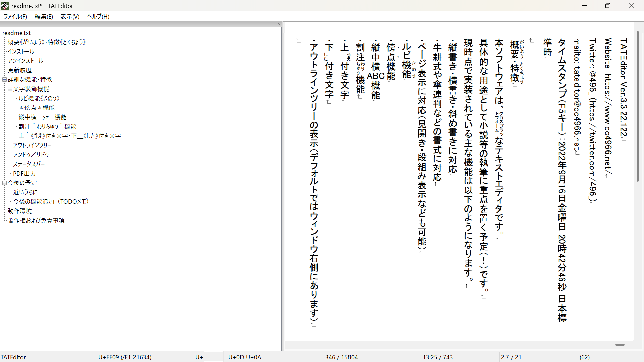The height and width of the screenshot is (362, 644).
Task: Click the TATEditor app icon in title bar
Action: pyautogui.click(x=5, y=6)
